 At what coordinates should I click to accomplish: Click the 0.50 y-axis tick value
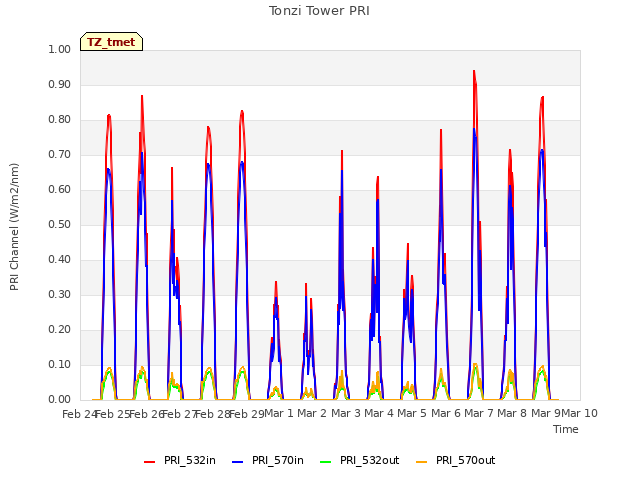(x=60, y=224)
